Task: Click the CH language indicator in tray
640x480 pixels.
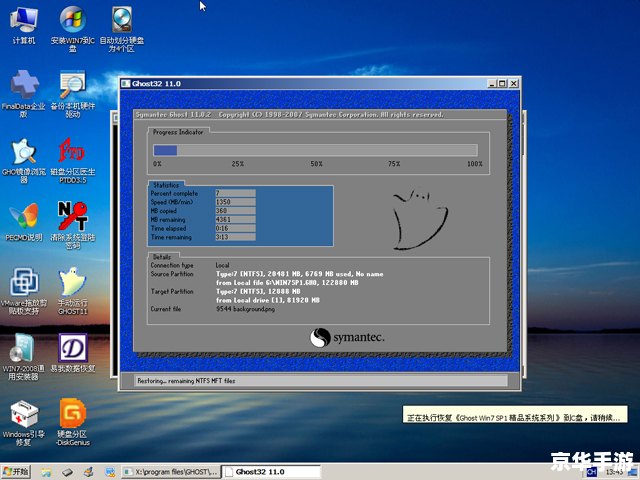Action: 591,472
